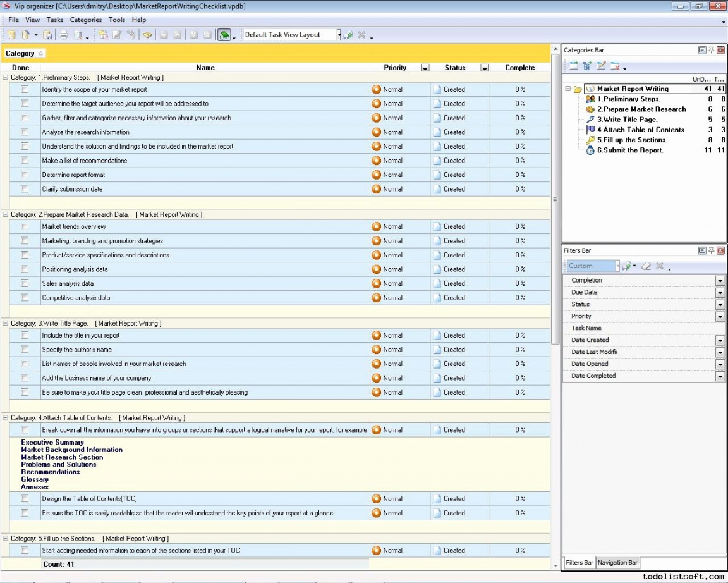Collapse the '1.Preliminary Steps' category group
This screenshot has height=583, width=728.
pyautogui.click(x=6, y=77)
